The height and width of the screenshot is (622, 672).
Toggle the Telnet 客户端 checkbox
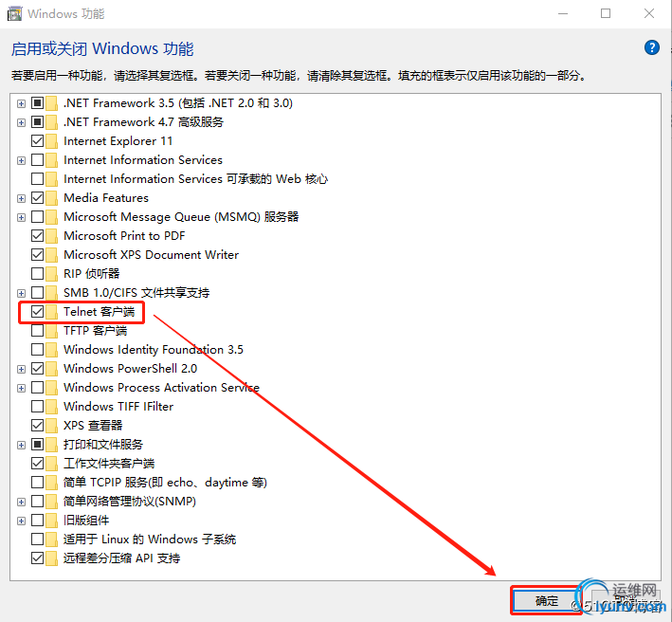click(x=37, y=312)
